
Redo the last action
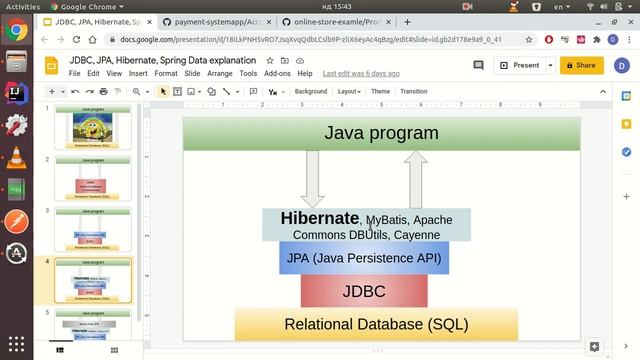click(89, 91)
